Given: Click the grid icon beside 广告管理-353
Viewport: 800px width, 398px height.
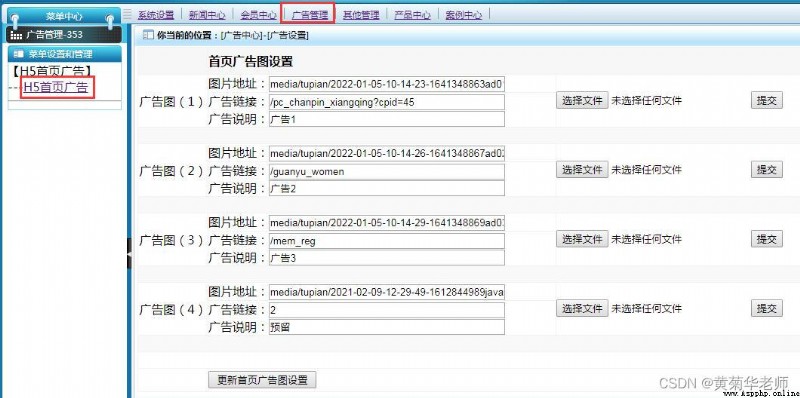Looking at the screenshot, I should (x=16, y=36).
